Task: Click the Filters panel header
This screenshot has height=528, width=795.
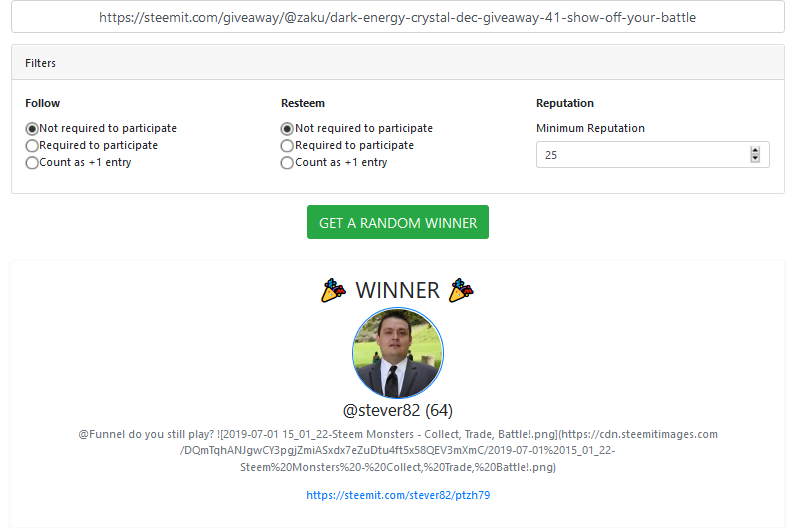Action: point(398,63)
